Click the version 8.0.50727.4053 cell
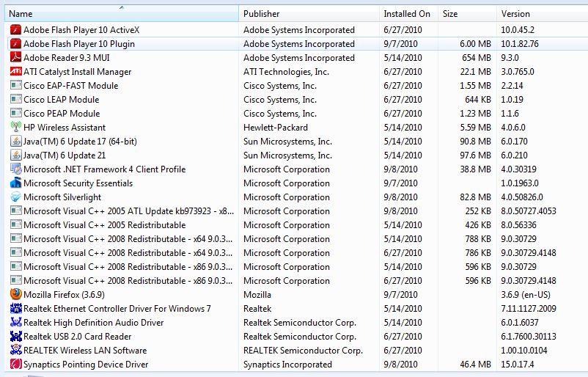Screen dimensions: 588x377 529,211
